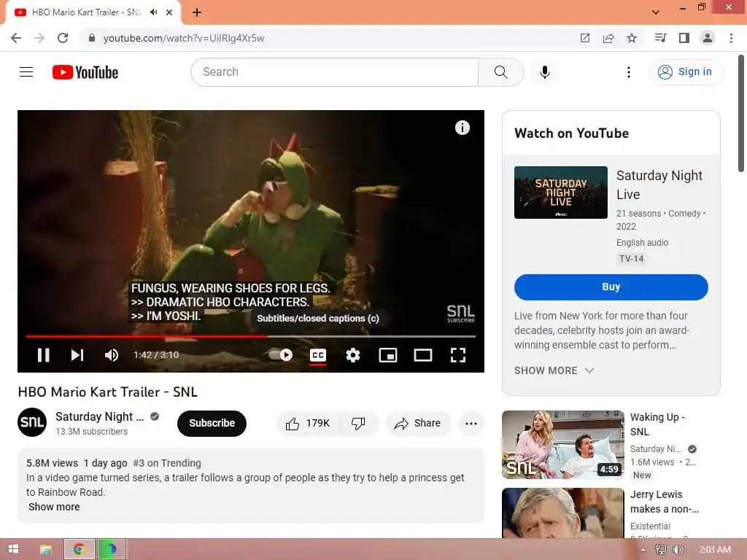The width and height of the screenshot is (747, 560).
Task: Open the Saturday Night Live channel avatar
Action: click(32, 422)
